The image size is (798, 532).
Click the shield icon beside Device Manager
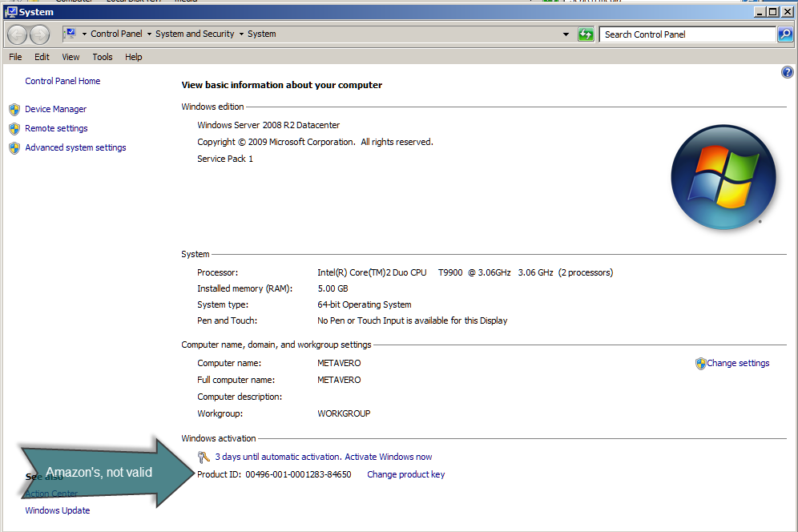tap(14, 110)
